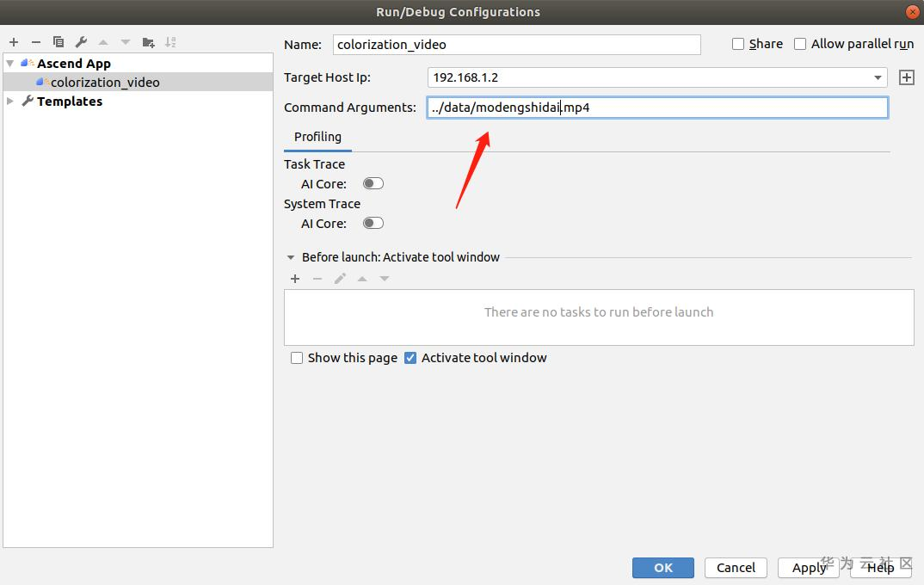Viewport: 924px width, 585px height.
Task: Click the Apply button
Action: click(x=809, y=567)
